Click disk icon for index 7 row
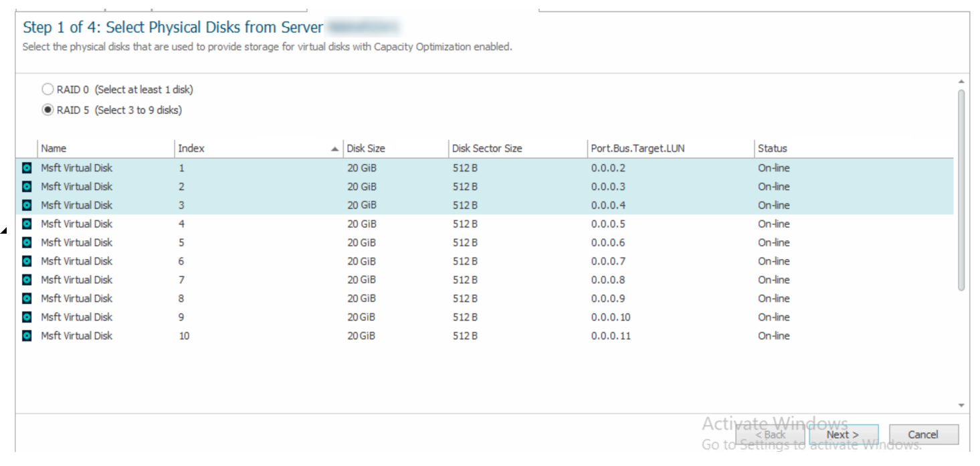 (x=27, y=280)
